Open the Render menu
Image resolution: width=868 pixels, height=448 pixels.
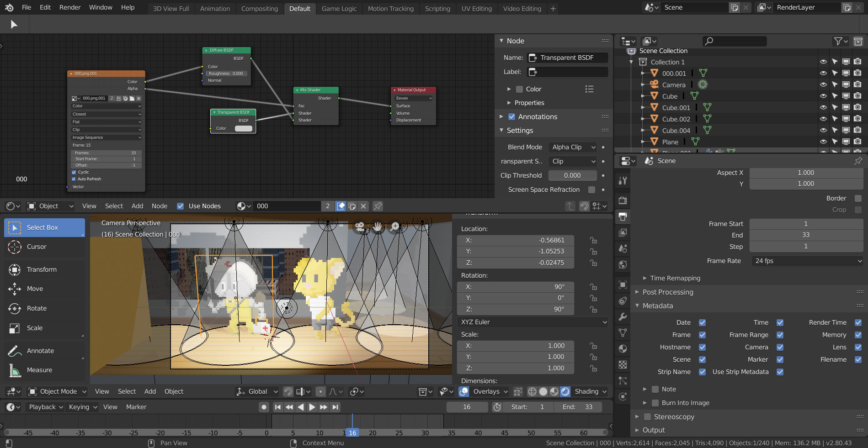pyautogui.click(x=70, y=7)
